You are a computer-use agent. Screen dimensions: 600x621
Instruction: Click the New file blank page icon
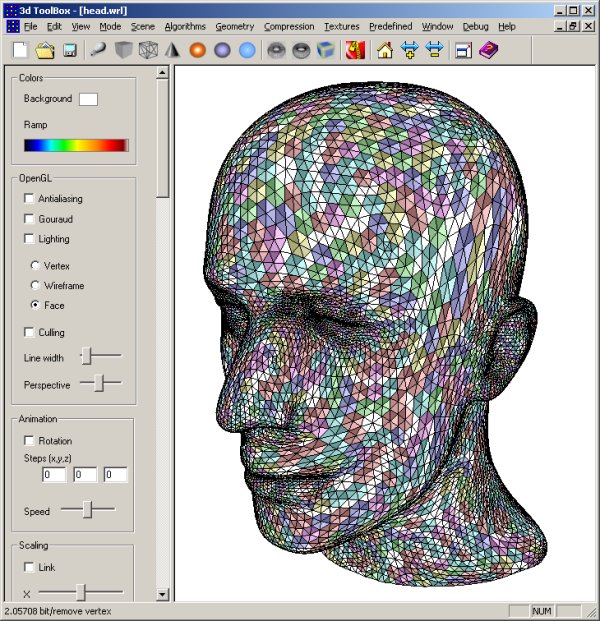pos(20,50)
